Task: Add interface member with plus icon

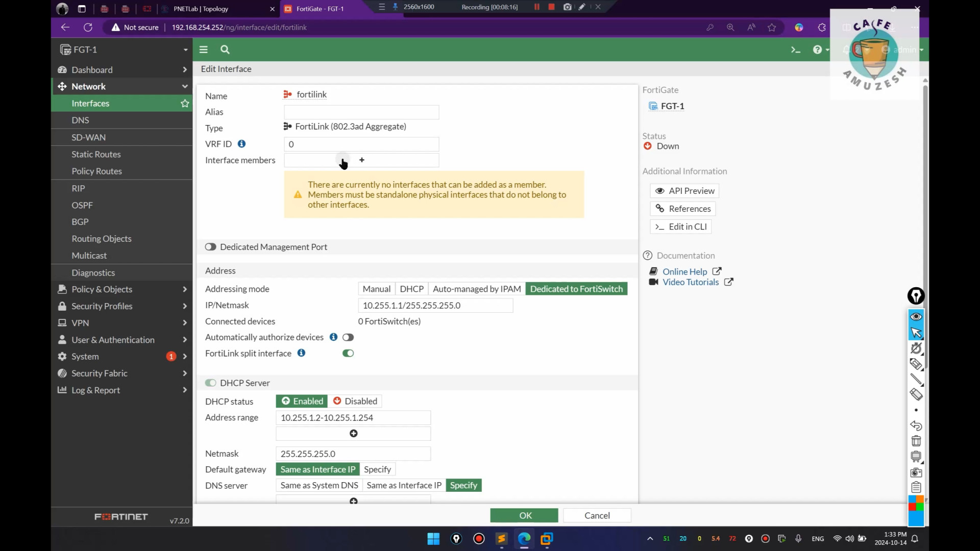Action: point(362,160)
